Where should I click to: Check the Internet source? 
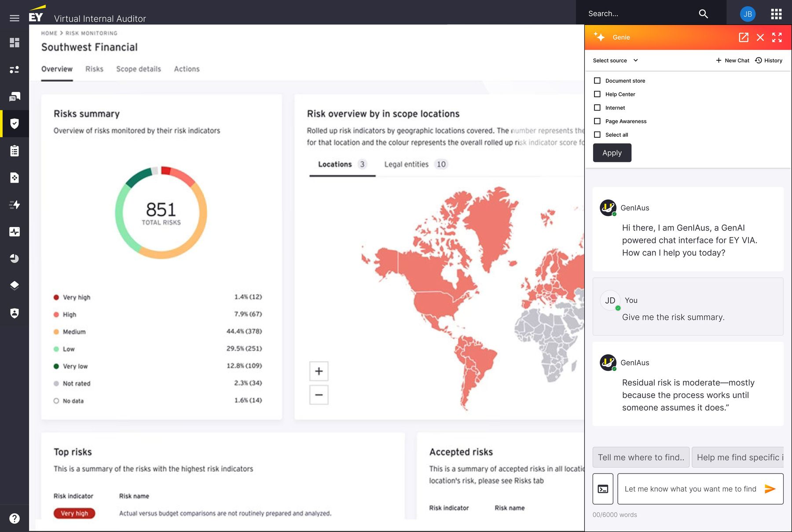click(597, 108)
